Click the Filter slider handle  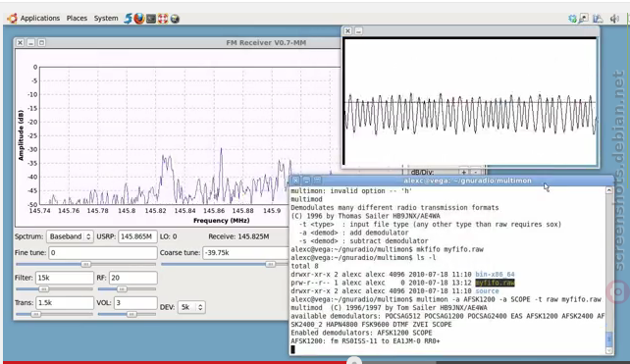tap(44, 288)
